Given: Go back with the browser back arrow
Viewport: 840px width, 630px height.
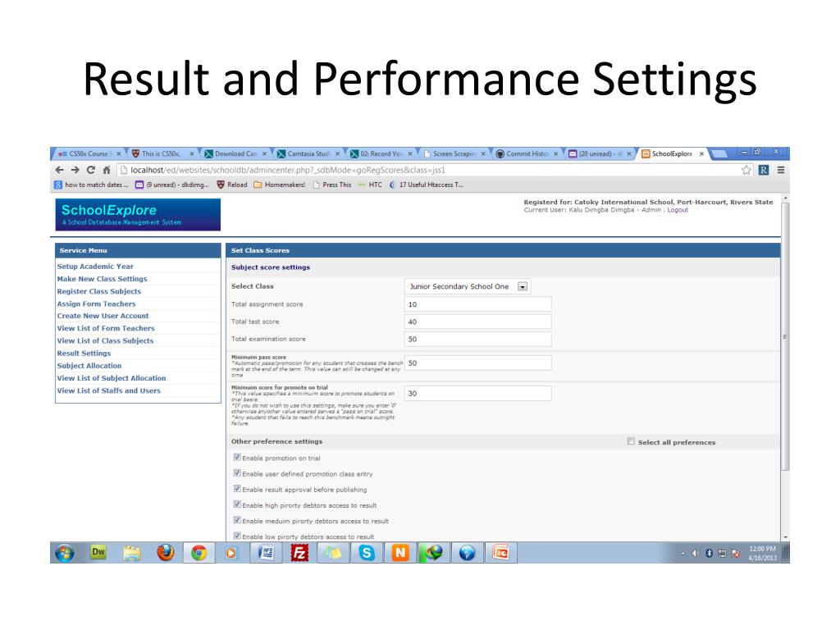Looking at the screenshot, I should pyautogui.click(x=59, y=170).
